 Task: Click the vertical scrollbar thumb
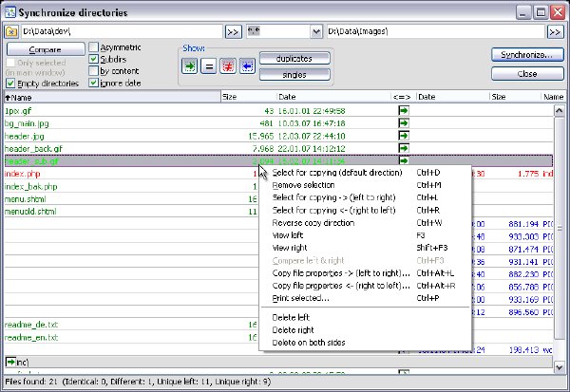[560, 228]
